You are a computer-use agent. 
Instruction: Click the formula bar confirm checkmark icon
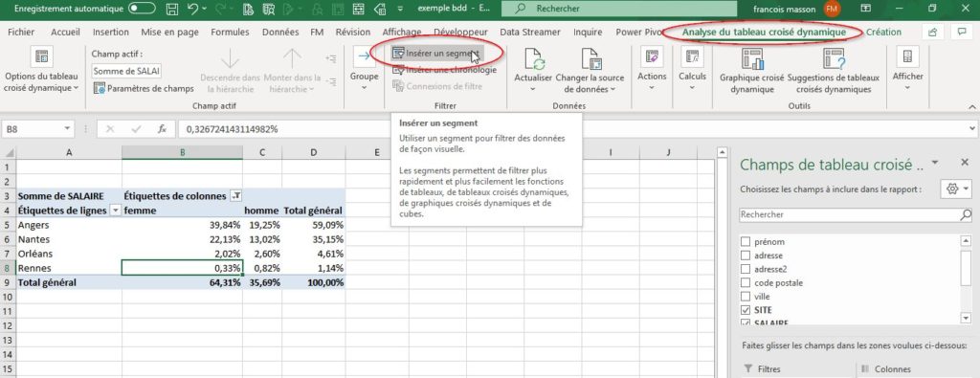click(136, 128)
